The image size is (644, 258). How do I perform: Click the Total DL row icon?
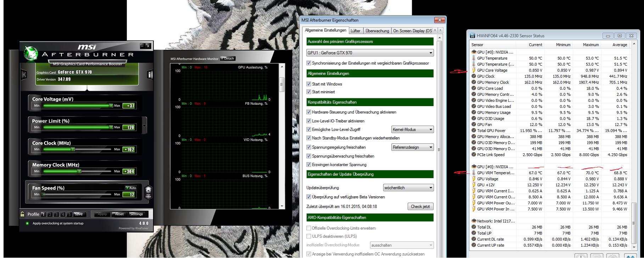(474, 227)
